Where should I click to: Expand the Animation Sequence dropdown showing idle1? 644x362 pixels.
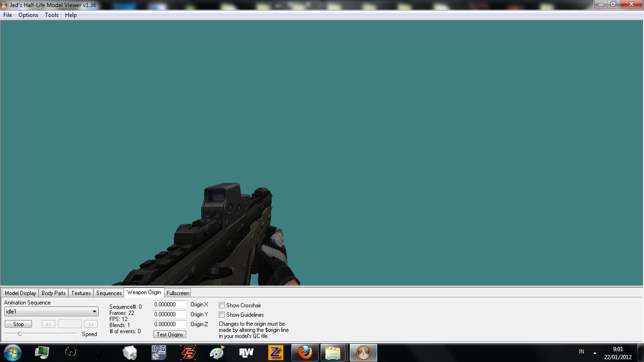click(x=51, y=312)
